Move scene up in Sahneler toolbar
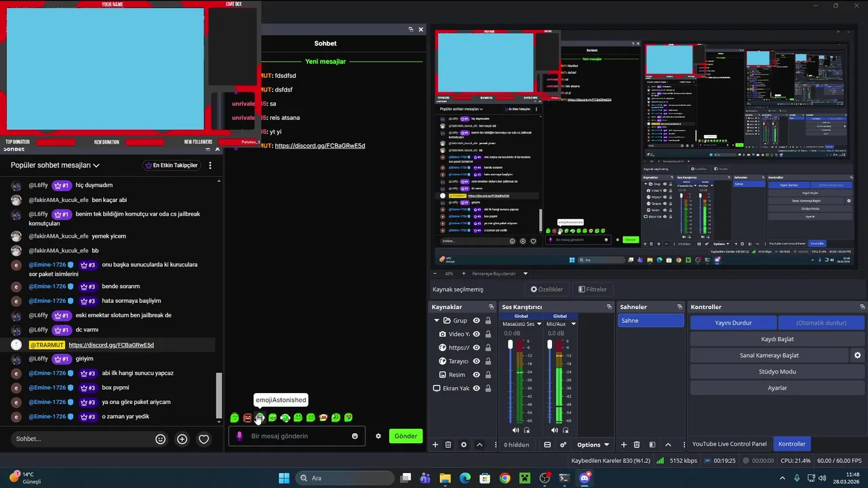Screen dimensions: 868x488 click(668, 445)
